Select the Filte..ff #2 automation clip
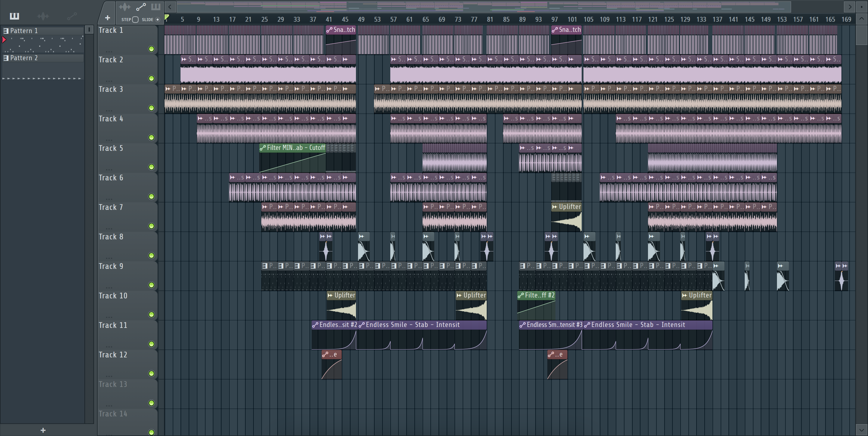Viewport: 868px width, 436px height. 536,305
